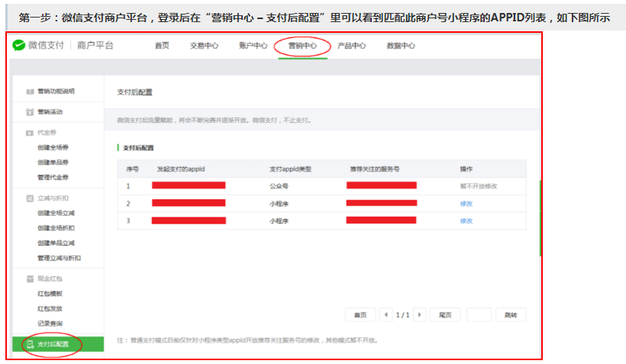Click the 1 / 1 page indicator
The image size is (626, 364).
402,315
